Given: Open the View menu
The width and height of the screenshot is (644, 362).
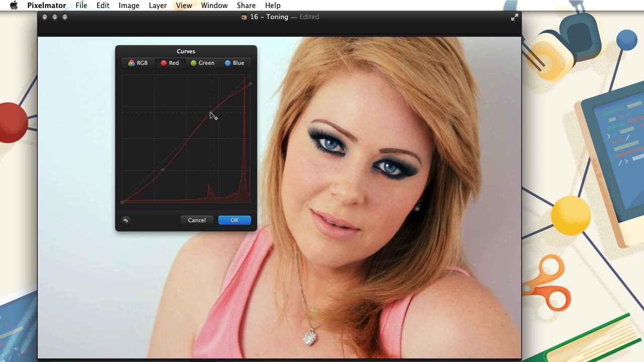Looking at the screenshot, I should pos(184,6).
